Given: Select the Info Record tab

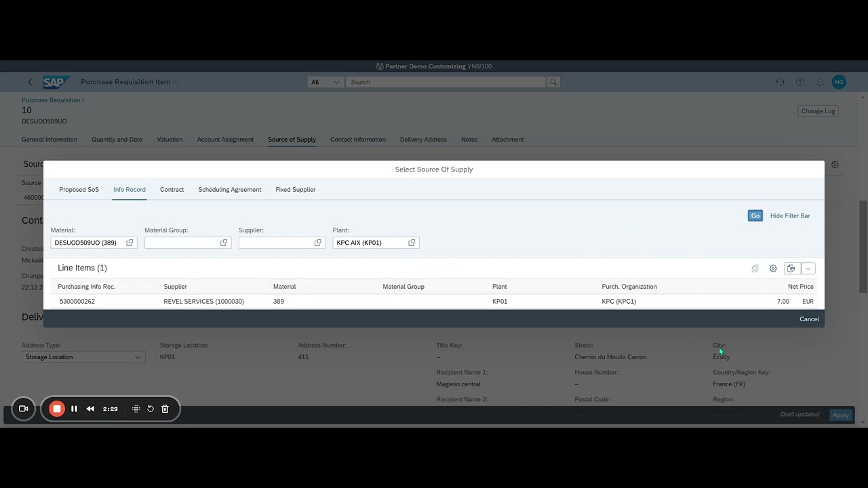Looking at the screenshot, I should (130, 190).
